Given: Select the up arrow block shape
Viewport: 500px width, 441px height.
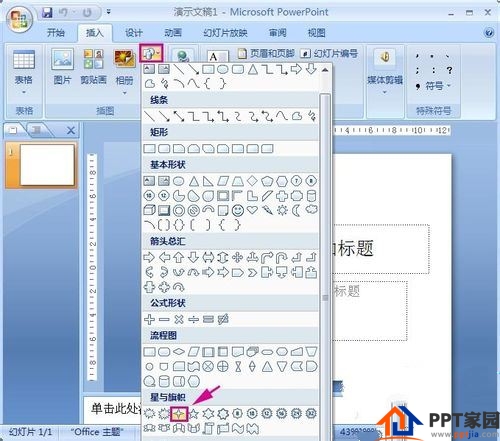Looking at the screenshot, I should click(x=179, y=257).
